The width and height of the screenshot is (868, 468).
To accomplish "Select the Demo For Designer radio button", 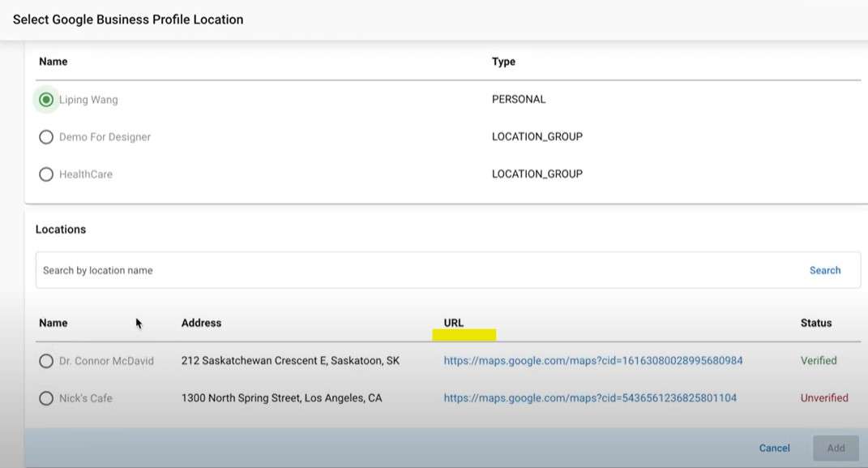I will click(46, 137).
